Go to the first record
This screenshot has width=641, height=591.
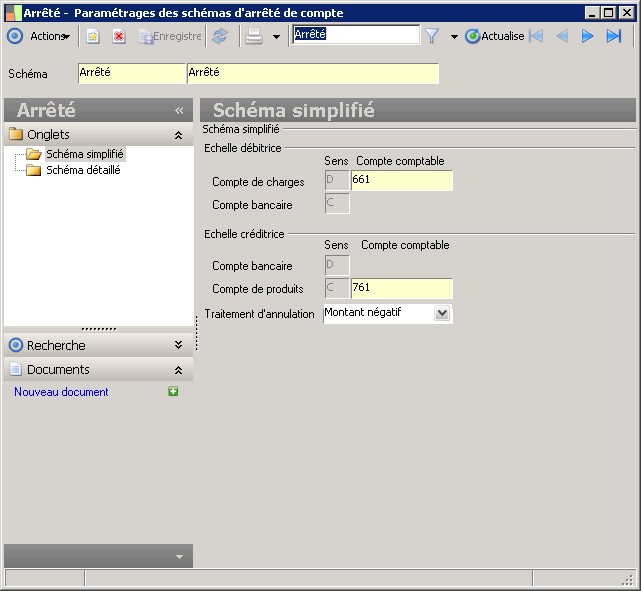point(536,36)
